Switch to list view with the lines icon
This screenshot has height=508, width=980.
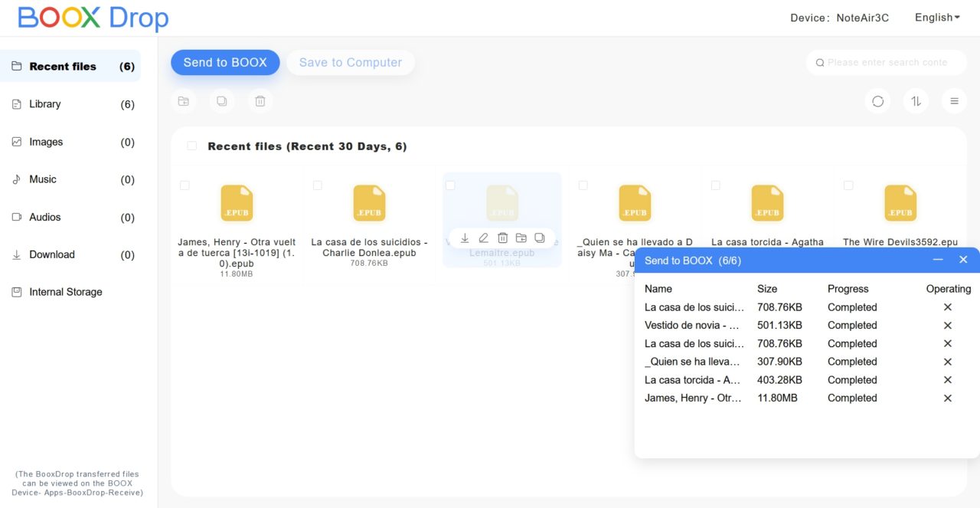[x=954, y=101]
